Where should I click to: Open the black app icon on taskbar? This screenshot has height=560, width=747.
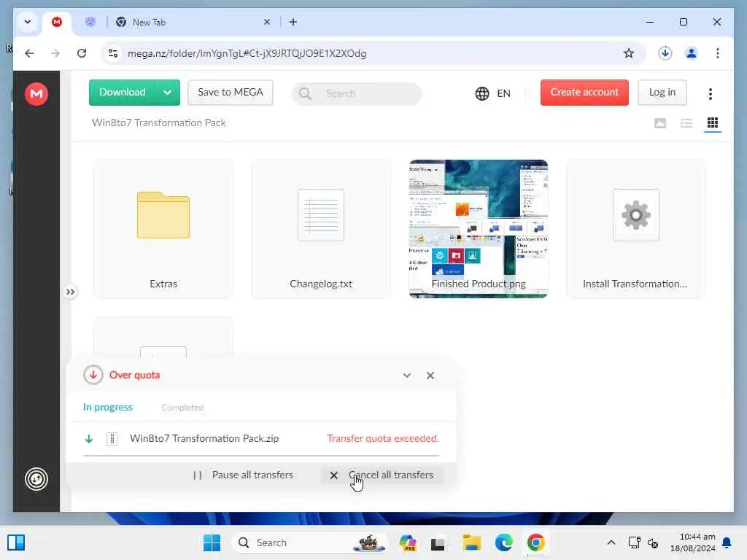[438, 543]
